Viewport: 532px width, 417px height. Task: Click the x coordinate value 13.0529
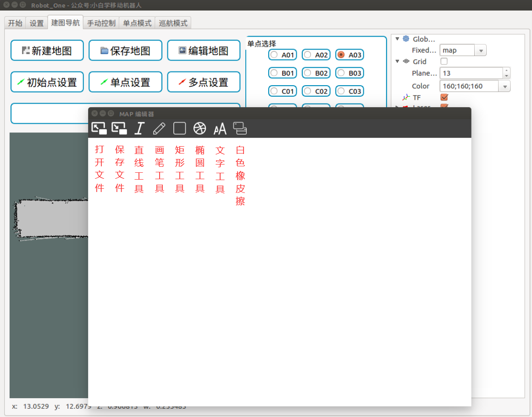click(x=36, y=406)
